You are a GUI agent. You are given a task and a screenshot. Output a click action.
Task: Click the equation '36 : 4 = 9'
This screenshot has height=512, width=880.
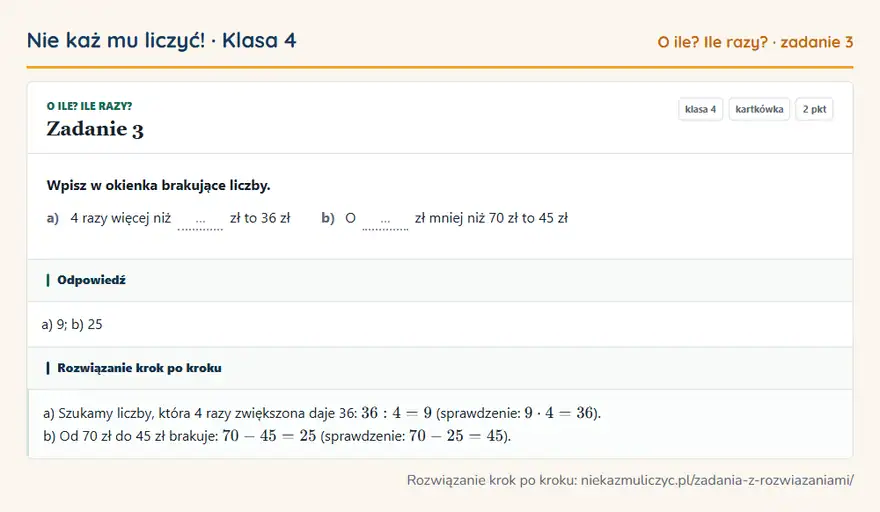click(x=396, y=413)
